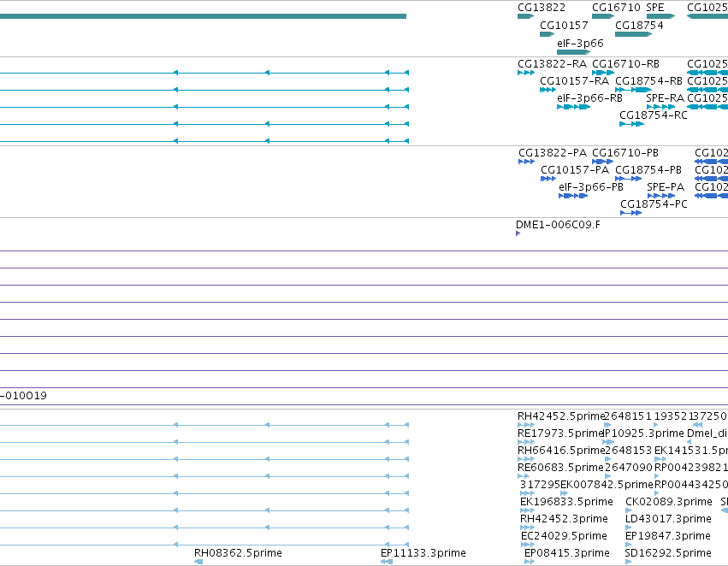Click the long teal gene bar spanning the left

coord(203,16)
